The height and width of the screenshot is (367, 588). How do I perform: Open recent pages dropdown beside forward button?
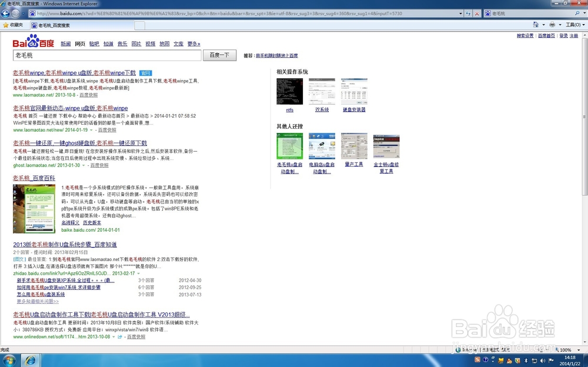click(23, 14)
